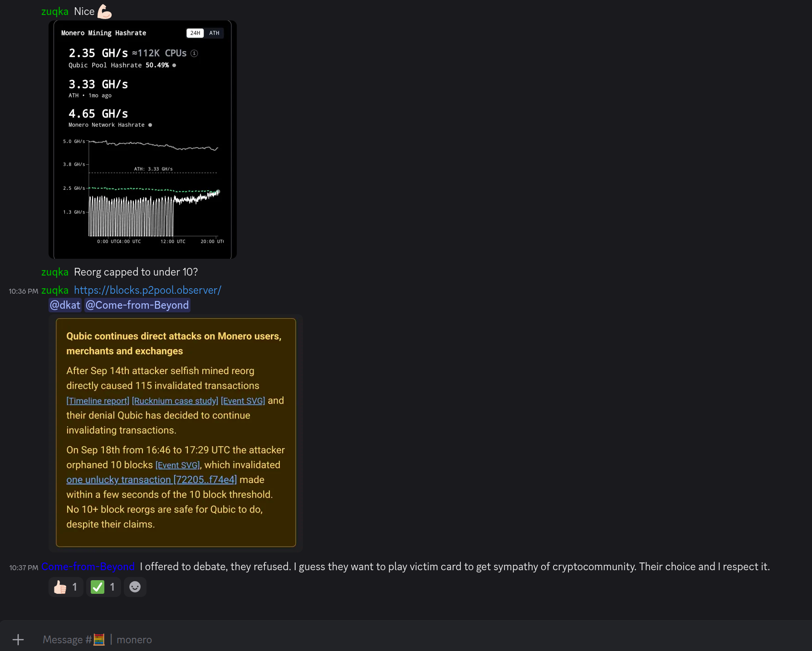Select the ATH tab in hashrate chart

coord(214,33)
